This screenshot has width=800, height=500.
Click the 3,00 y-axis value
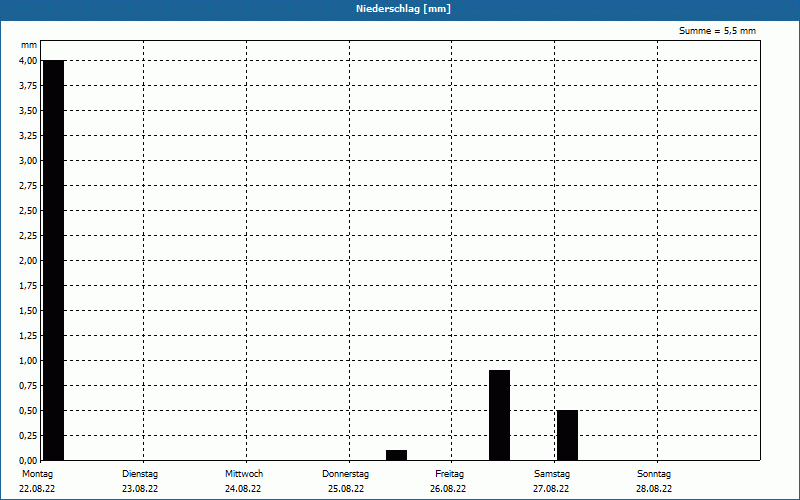(x=28, y=161)
